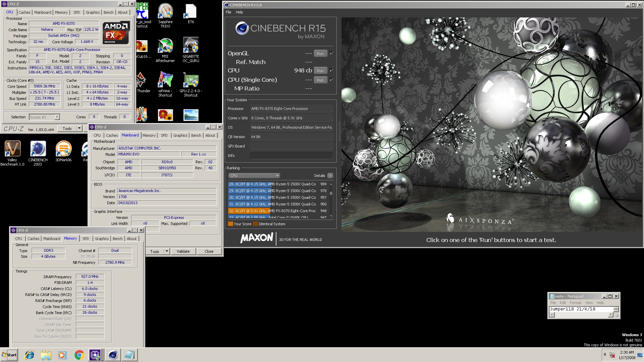Open the Sapphire TRIXX desktop shortcut
The height and width of the screenshot is (362, 644).
tap(165, 15)
